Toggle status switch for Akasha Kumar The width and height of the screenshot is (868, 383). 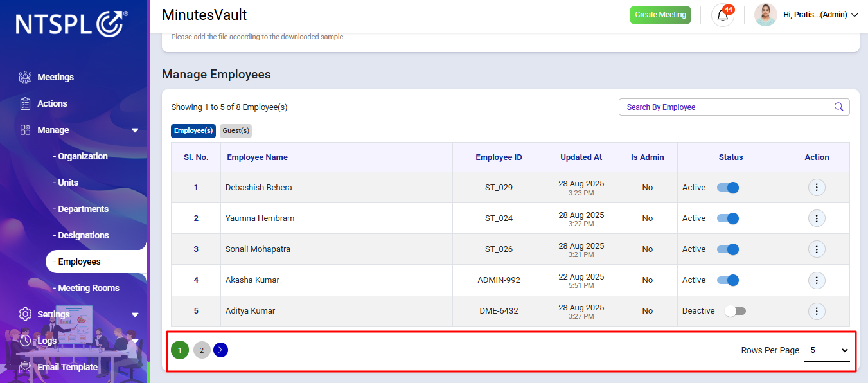pyautogui.click(x=728, y=280)
